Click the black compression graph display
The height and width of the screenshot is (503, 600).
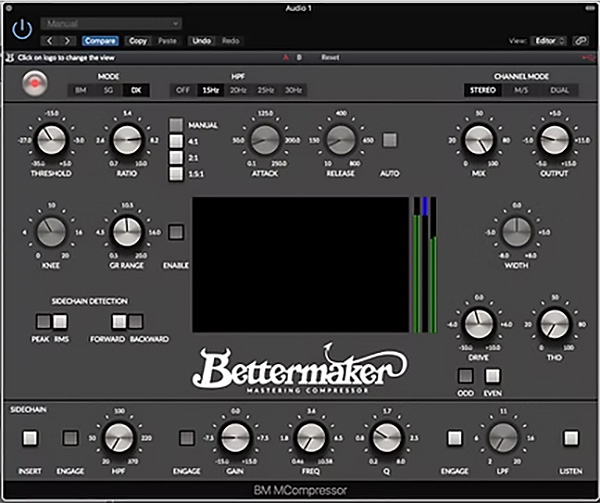coord(300,265)
